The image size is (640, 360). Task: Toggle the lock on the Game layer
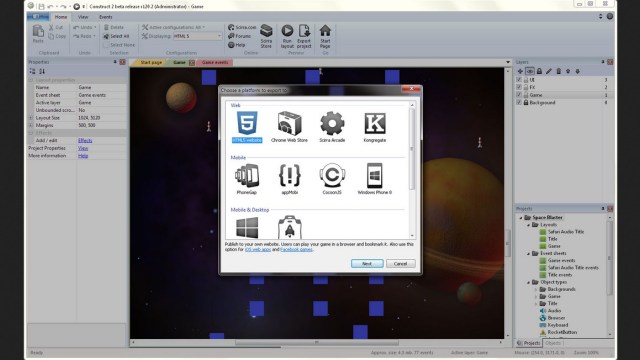pyautogui.click(x=526, y=95)
